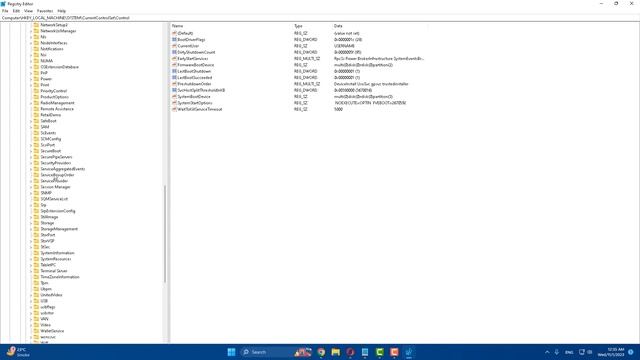Click Registry Editor taskbar icon

tap(409, 352)
